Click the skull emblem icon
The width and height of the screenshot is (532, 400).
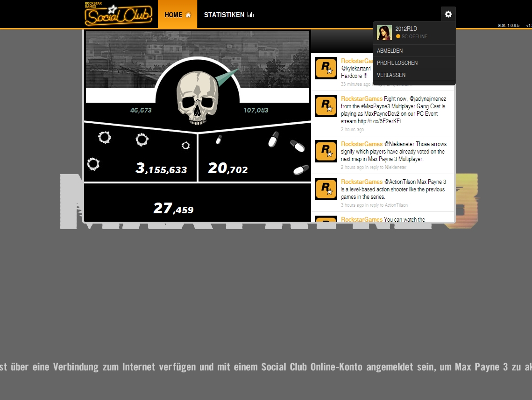click(198, 98)
